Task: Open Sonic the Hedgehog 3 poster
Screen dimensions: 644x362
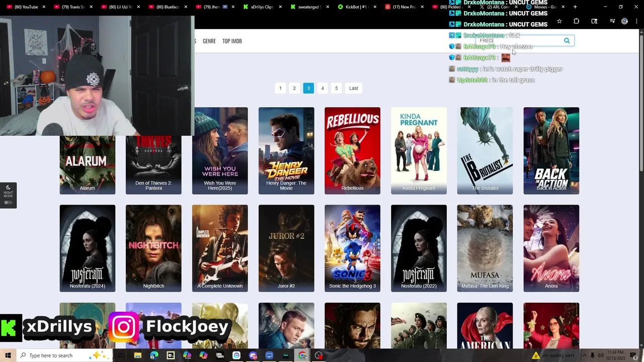Action: click(x=352, y=248)
